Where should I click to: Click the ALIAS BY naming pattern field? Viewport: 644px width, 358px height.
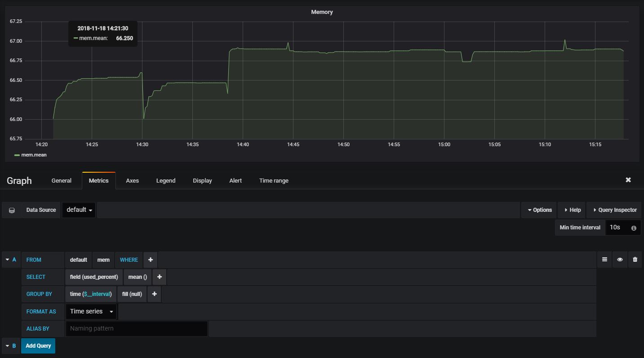click(x=136, y=328)
